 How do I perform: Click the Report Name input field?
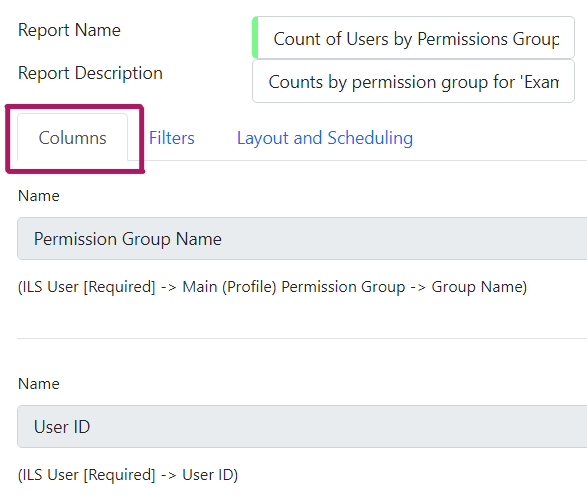(413, 38)
